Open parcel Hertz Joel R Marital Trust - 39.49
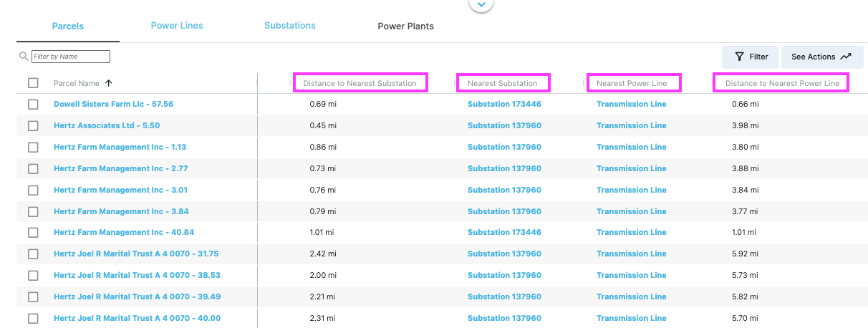 click(x=137, y=297)
